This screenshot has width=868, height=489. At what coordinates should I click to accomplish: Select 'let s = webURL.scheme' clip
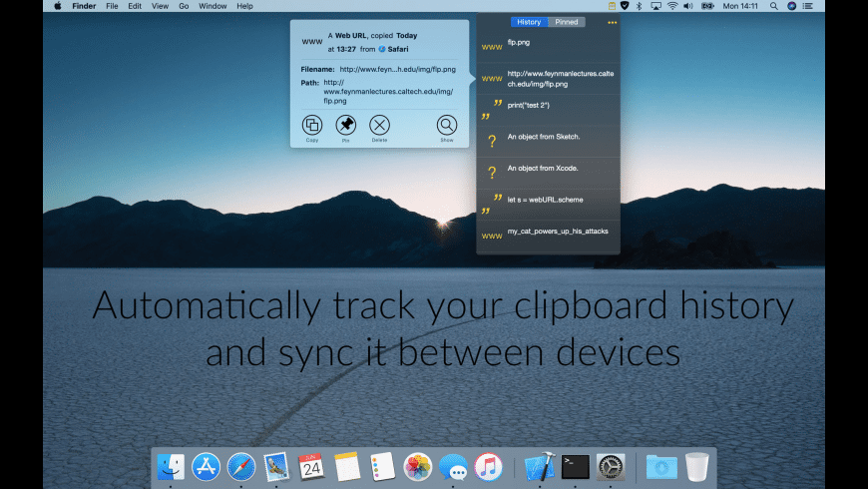pos(548,205)
